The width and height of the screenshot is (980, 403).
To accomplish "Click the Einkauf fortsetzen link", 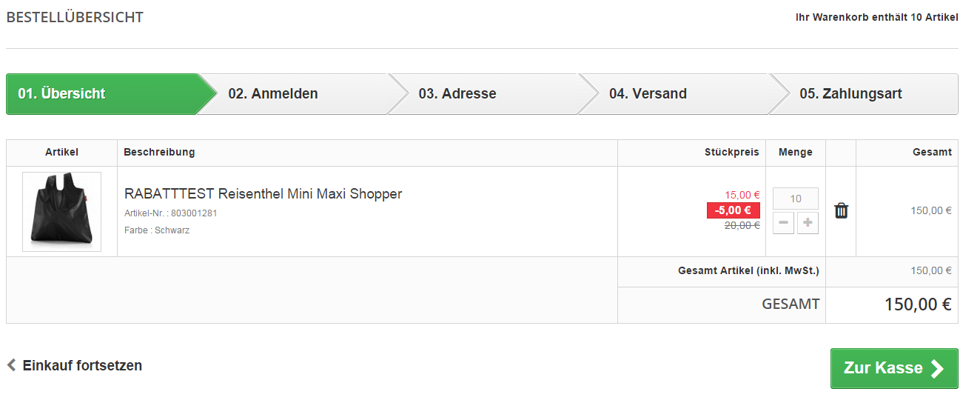I will click(82, 365).
